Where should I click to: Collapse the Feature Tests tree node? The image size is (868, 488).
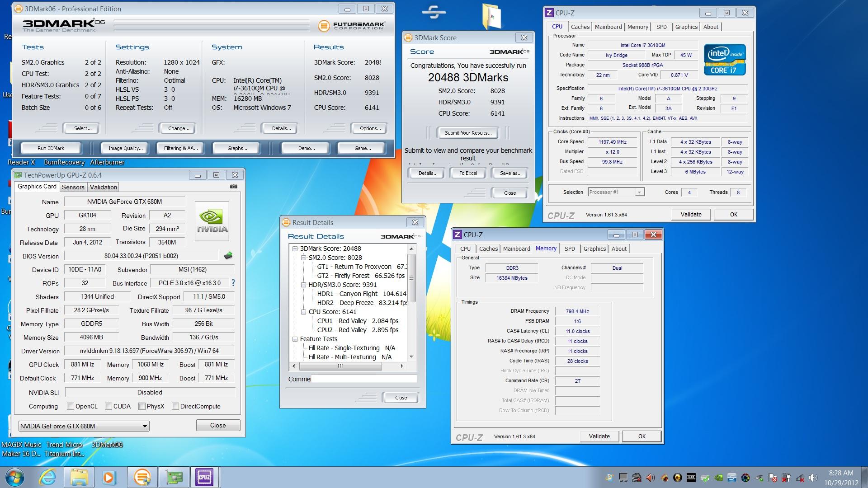[295, 339]
